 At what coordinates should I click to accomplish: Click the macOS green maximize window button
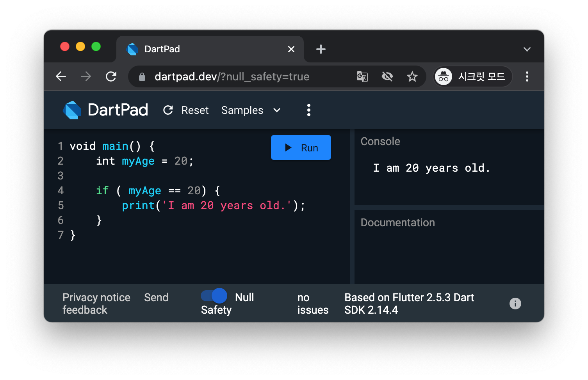pos(96,46)
